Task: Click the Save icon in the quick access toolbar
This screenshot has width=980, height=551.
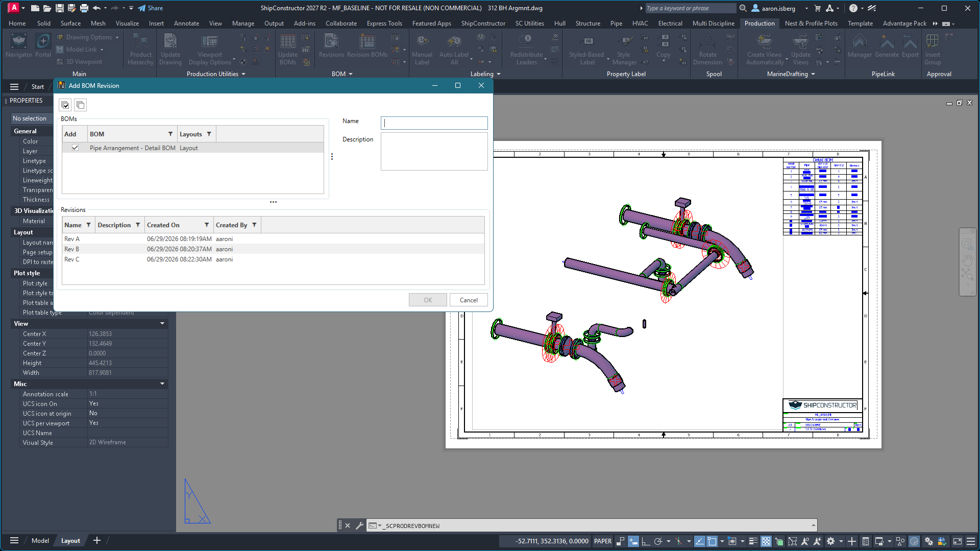Action: coord(60,8)
